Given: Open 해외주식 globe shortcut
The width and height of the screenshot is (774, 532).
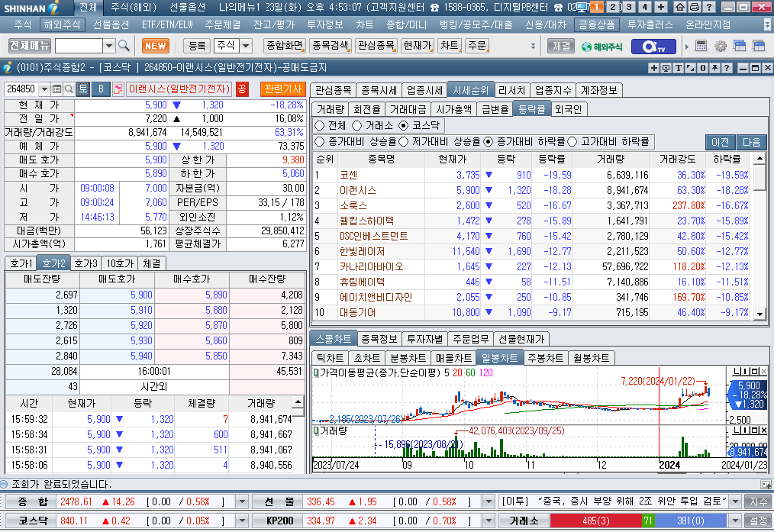Looking at the screenshot, I should point(602,47).
